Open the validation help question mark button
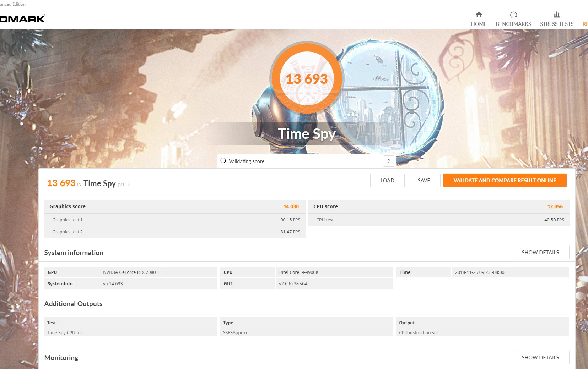The height and width of the screenshot is (369, 588). [389, 161]
